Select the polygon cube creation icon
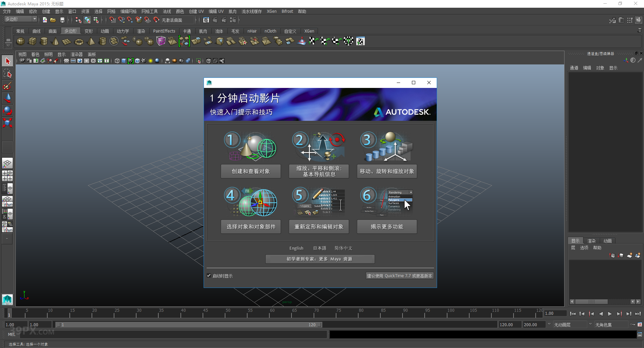This screenshot has width=644, height=348. click(x=32, y=41)
